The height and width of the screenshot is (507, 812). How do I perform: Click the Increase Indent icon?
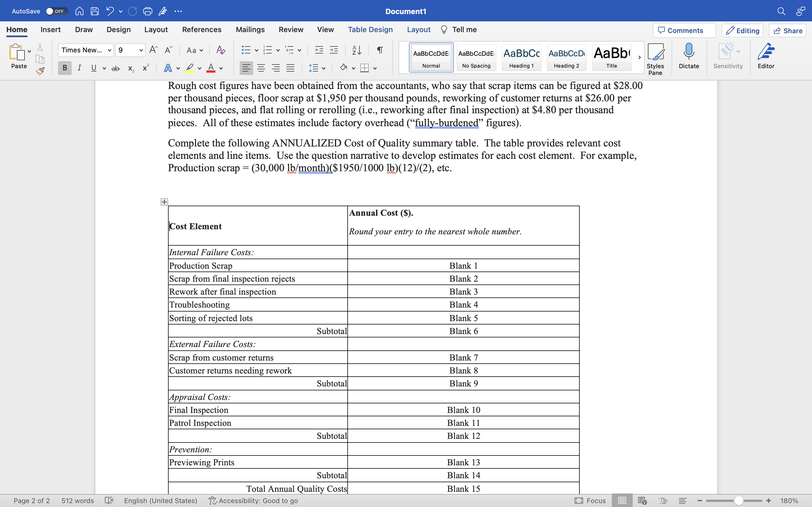[334, 50]
